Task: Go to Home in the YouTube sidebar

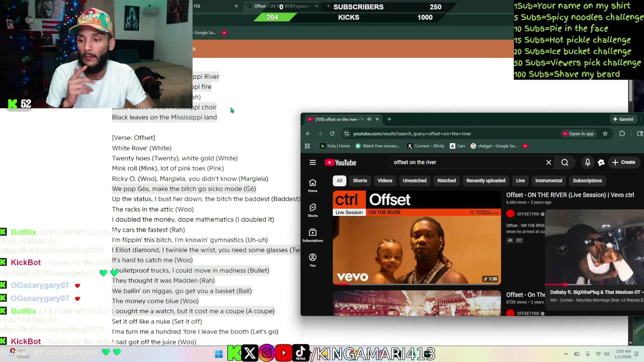Action: point(312,186)
